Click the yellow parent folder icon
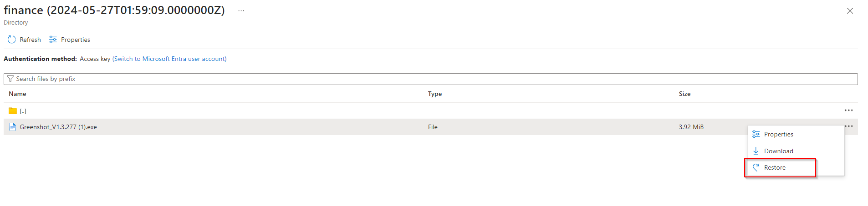 (x=13, y=111)
